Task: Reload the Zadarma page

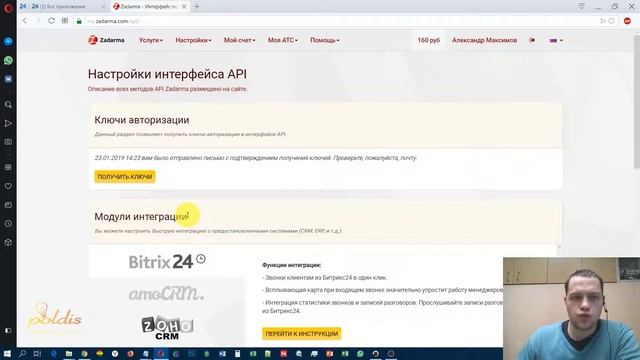Action: 51,21
